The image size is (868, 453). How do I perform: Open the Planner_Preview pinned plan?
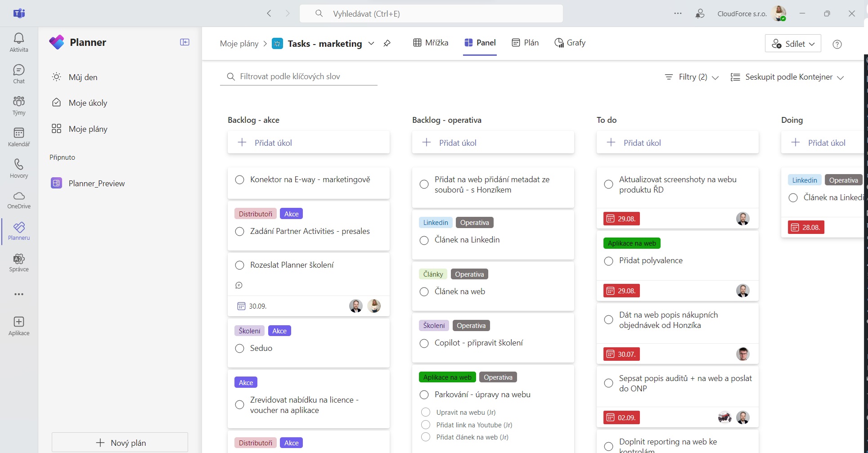point(120,183)
